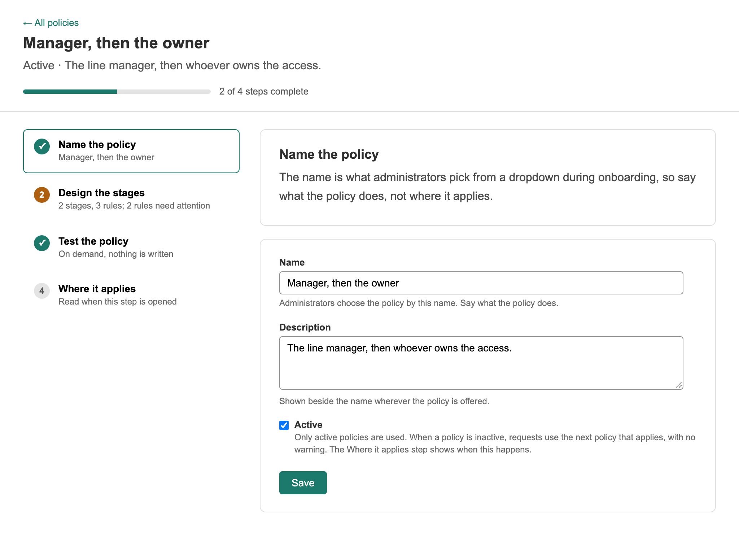
Task: Click the orange number 2 step badge
Action: pos(42,195)
